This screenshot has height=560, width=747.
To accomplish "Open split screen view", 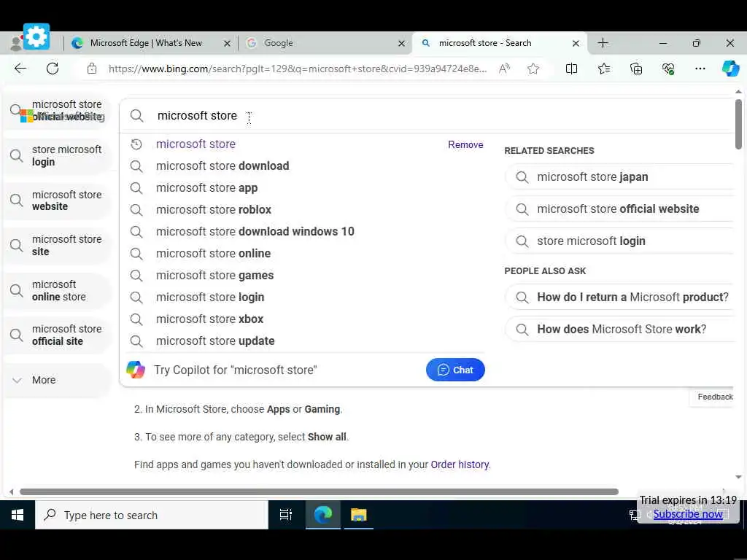I will click(x=571, y=69).
